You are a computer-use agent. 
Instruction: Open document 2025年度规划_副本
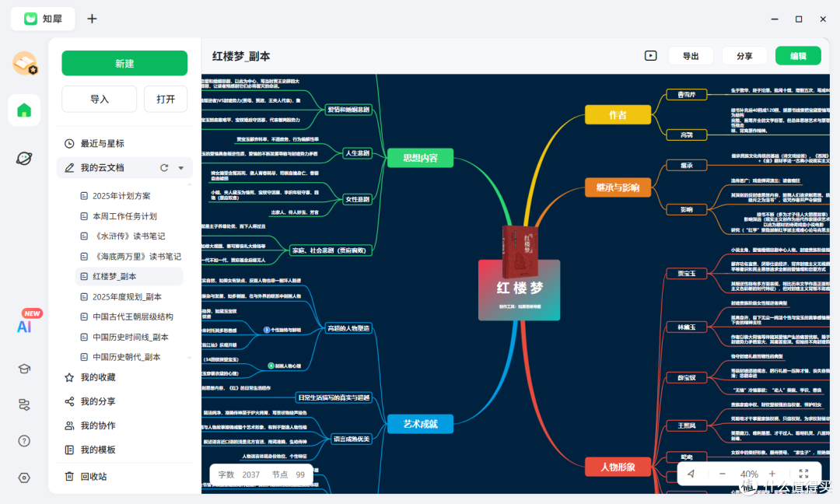tap(129, 297)
